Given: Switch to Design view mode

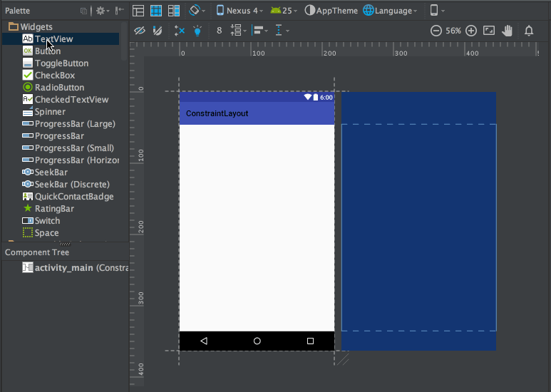Looking at the screenshot, I should point(139,11).
